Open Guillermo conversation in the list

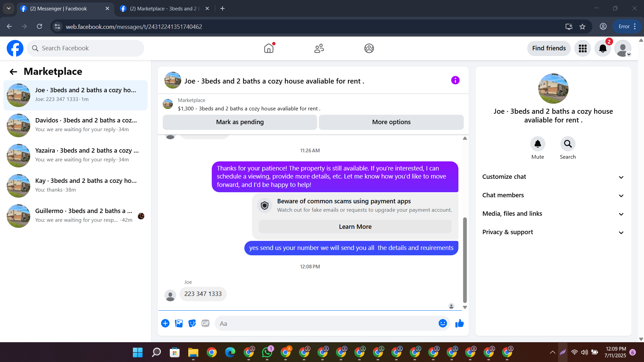(76, 216)
